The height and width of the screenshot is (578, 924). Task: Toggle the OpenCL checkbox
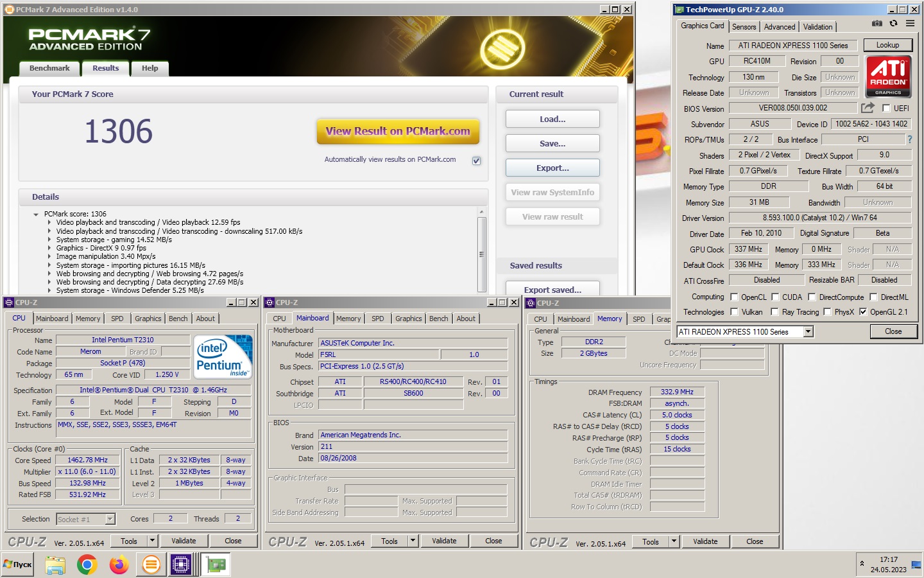point(734,297)
